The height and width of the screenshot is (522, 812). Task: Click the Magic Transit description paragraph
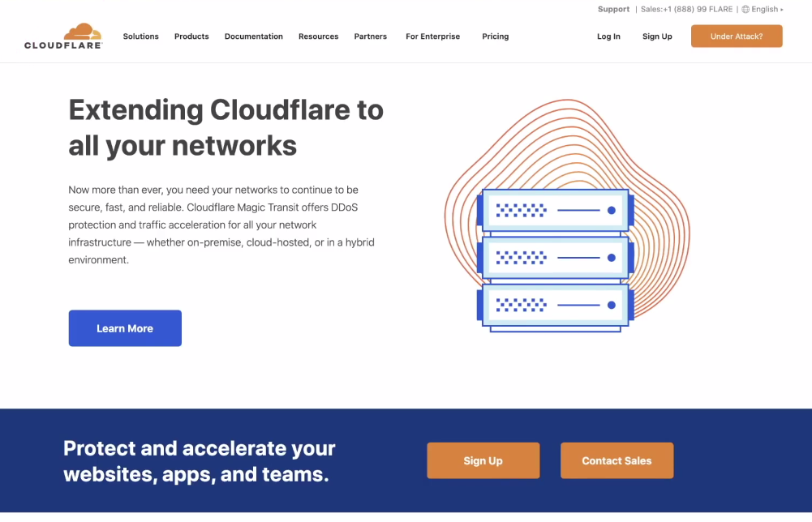(221, 225)
